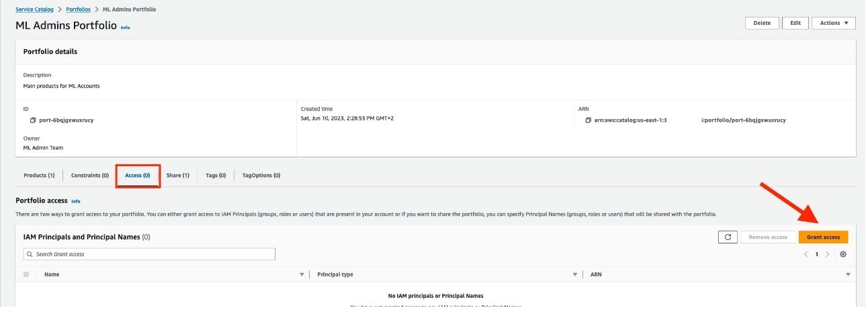Click the Remove access button
868x310 pixels.
(x=768, y=237)
